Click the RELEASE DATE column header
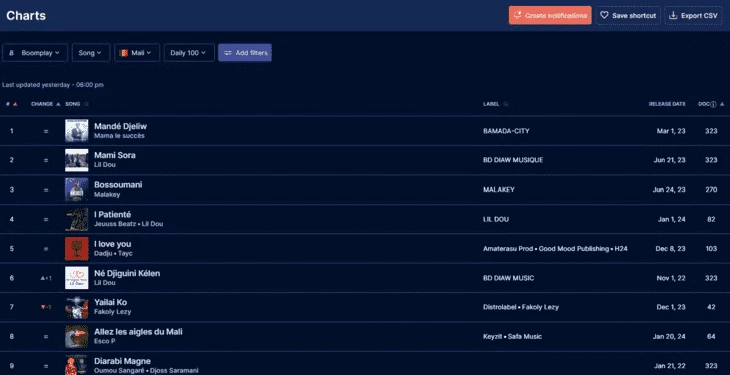The height and width of the screenshot is (375, 730). click(x=667, y=104)
